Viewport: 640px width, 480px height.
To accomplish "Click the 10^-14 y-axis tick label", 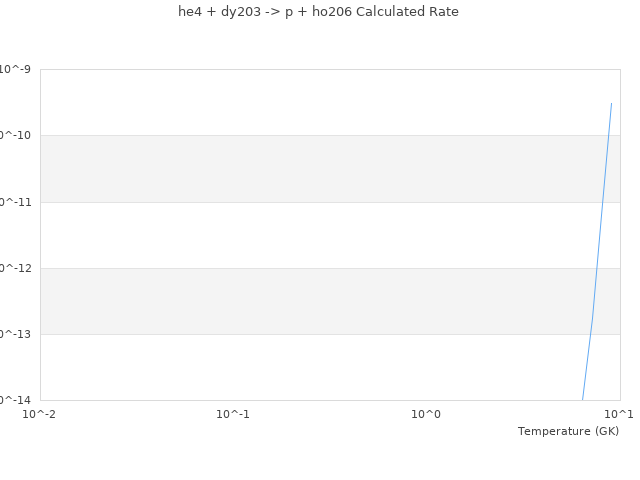I will 16,400.
